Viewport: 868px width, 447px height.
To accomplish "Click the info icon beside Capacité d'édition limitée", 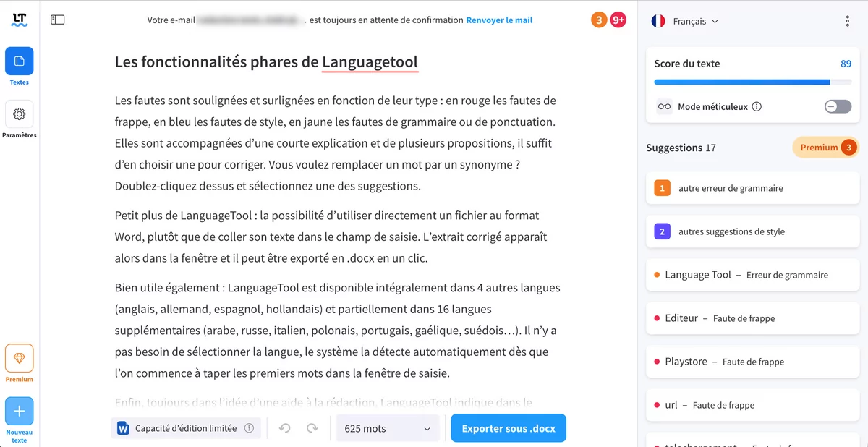I will tap(249, 428).
